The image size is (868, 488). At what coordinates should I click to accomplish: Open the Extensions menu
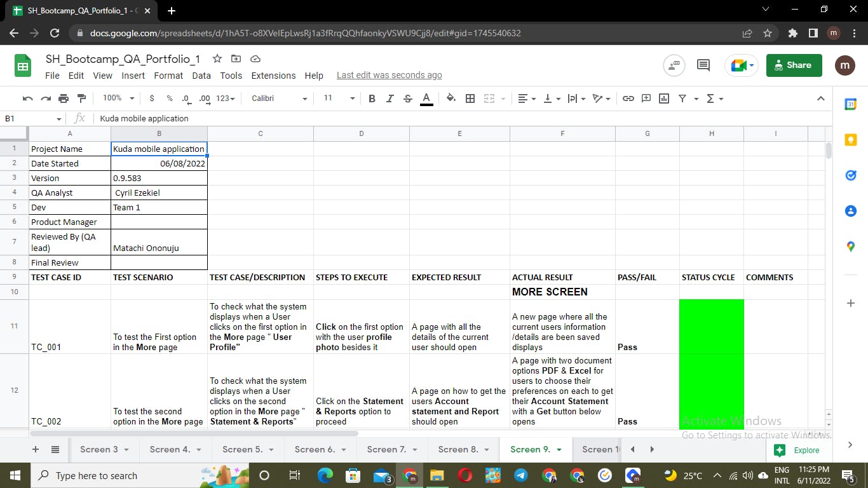click(273, 75)
